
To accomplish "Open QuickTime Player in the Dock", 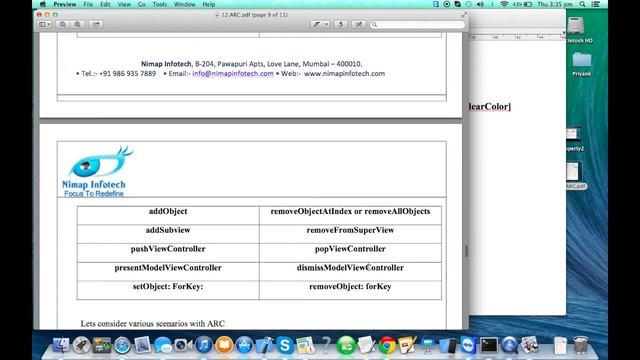I will coord(509,345).
